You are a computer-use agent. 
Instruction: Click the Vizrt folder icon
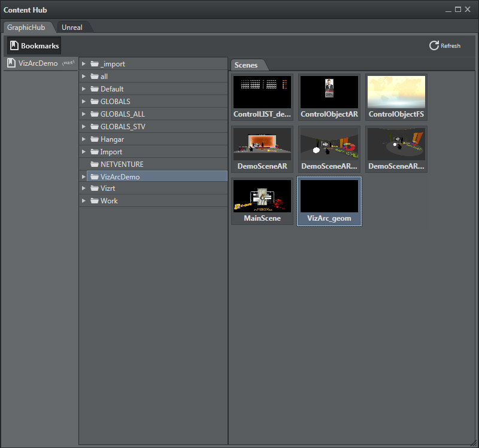pos(94,188)
